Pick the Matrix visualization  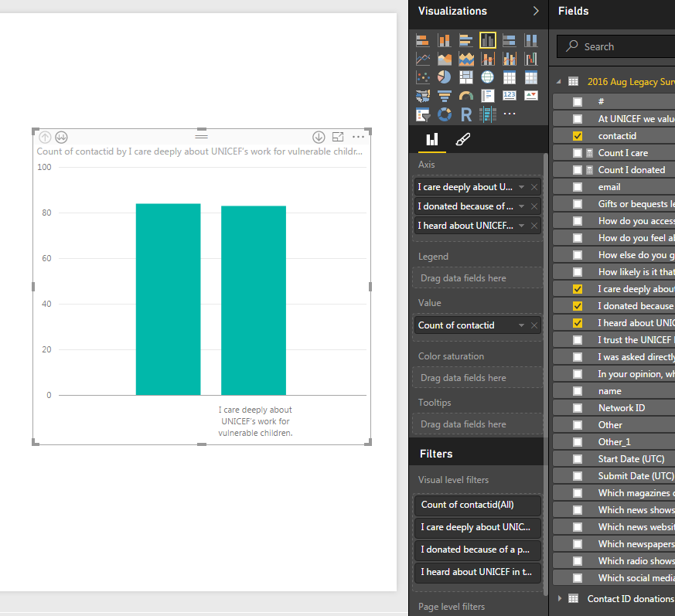(530, 77)
